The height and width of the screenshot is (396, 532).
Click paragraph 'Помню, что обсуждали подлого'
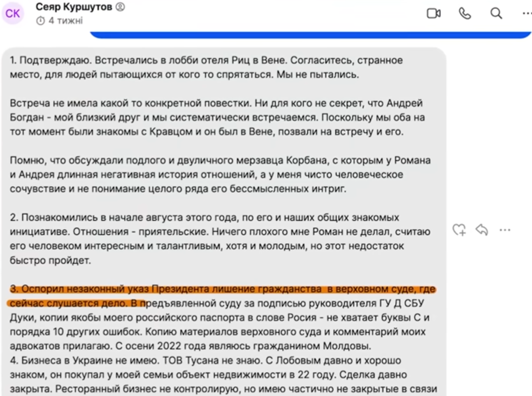tap(220, 175)
